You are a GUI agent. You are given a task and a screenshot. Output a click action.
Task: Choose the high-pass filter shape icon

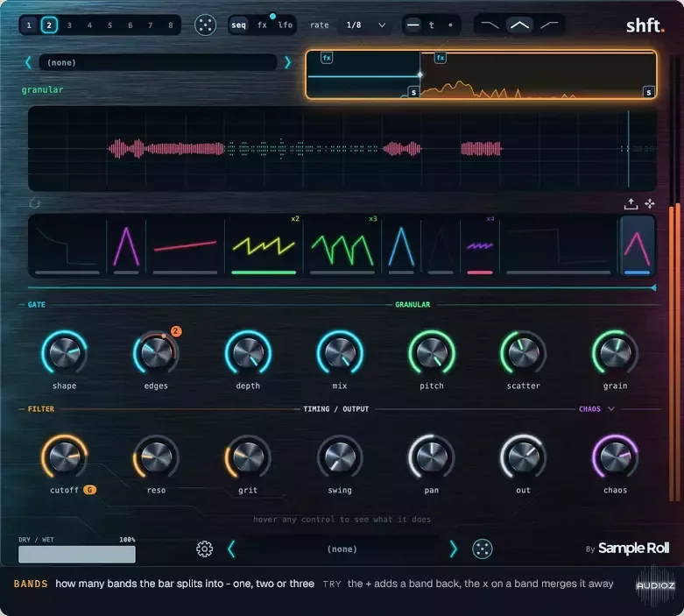(549, 25)
